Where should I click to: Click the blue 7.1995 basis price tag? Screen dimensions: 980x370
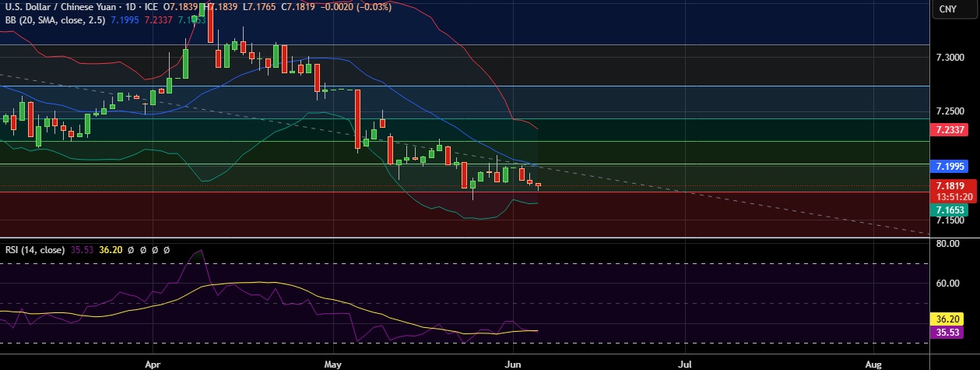[950, 167]
